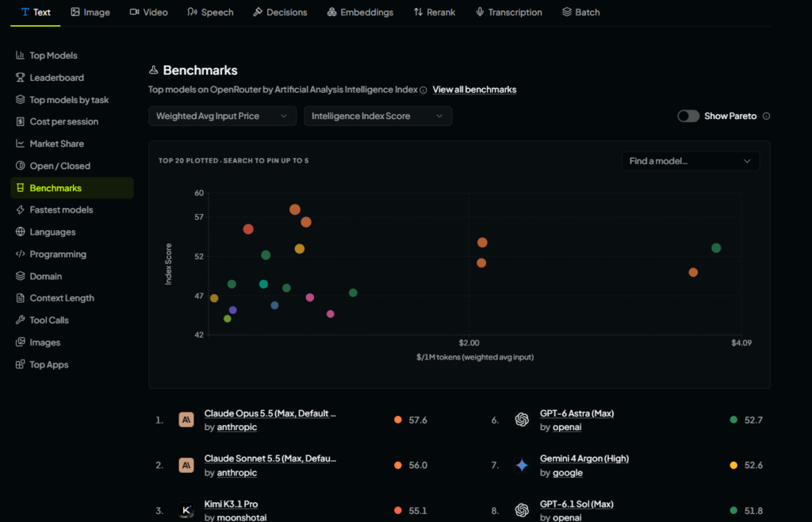This screenshot has width=812, height=522.
Task: Switch to the Image tab
Action: click(90, 12)
